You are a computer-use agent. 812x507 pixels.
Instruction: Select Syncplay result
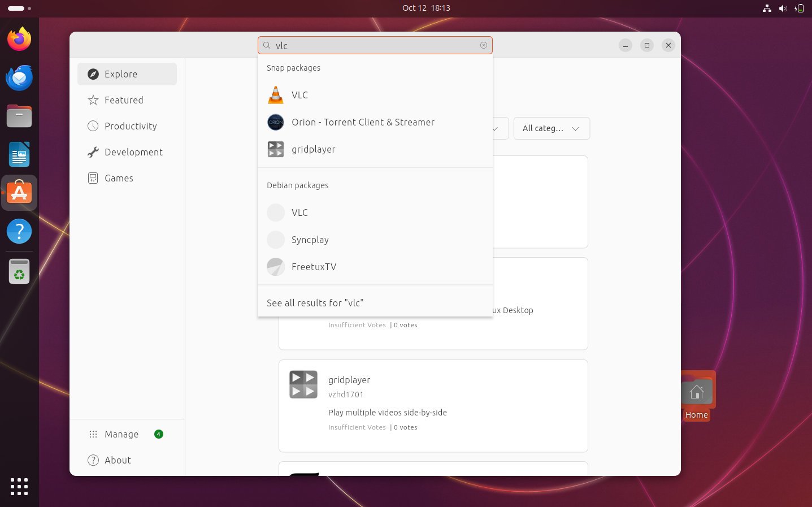tap(375, 240)
